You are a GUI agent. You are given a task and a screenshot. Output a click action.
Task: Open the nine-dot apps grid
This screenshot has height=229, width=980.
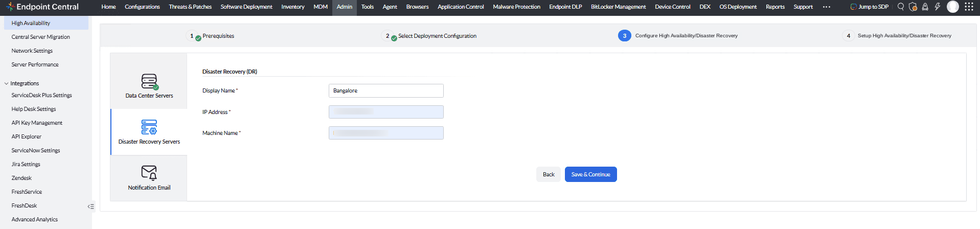[969, 7]
